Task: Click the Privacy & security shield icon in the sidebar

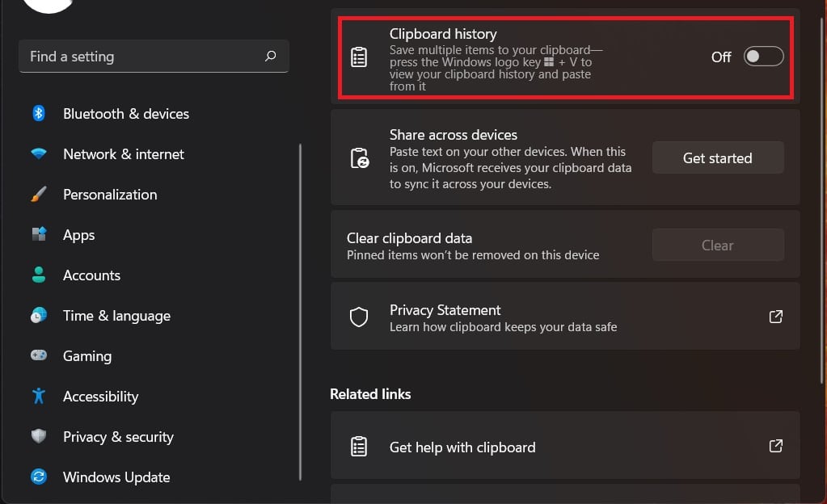Action: click(x=39, y=436)
